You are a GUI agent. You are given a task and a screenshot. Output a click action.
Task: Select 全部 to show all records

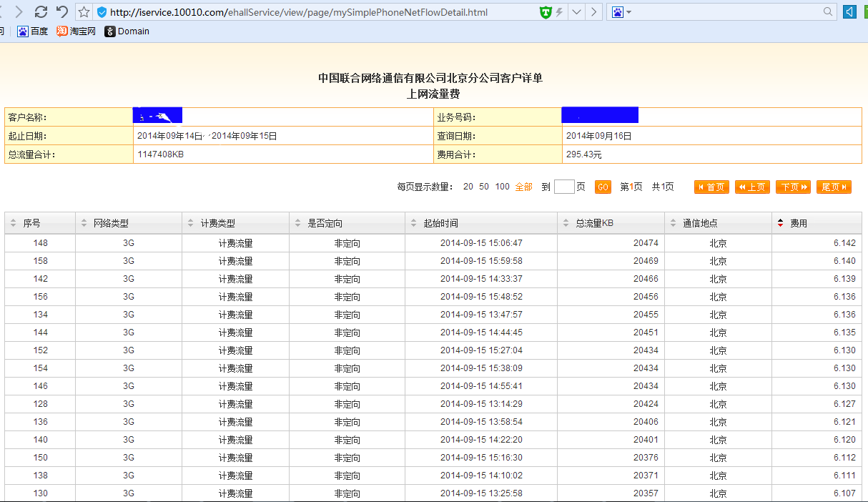click(523, 187)
